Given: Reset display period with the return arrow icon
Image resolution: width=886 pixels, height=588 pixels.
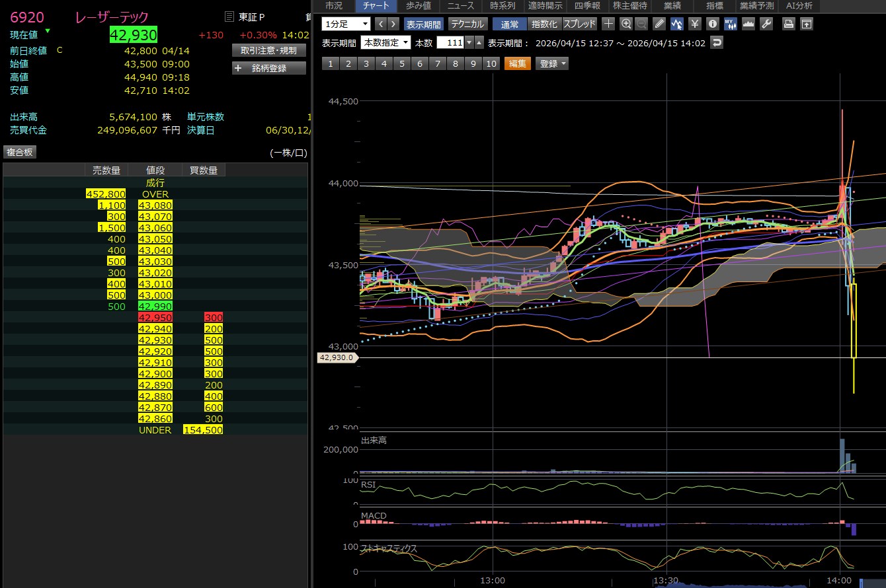Looking at the screenshot, I should tap(716, 43).
